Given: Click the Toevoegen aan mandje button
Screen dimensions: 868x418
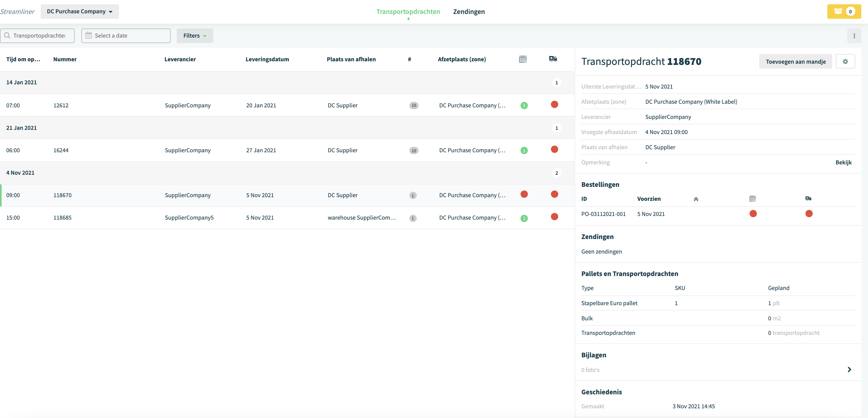Looking at the screenshot, I should click(795, 62).
